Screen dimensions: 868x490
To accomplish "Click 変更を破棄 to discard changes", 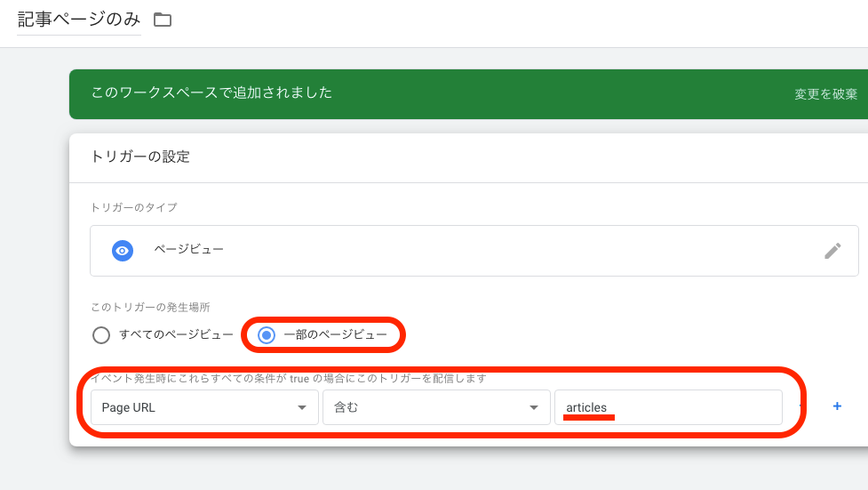I will pos(826,94).
